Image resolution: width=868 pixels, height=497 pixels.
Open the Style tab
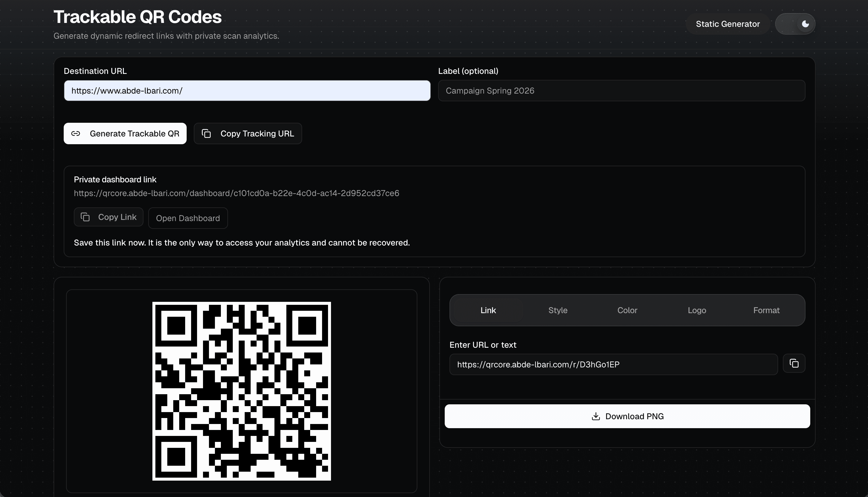(558, 310)
